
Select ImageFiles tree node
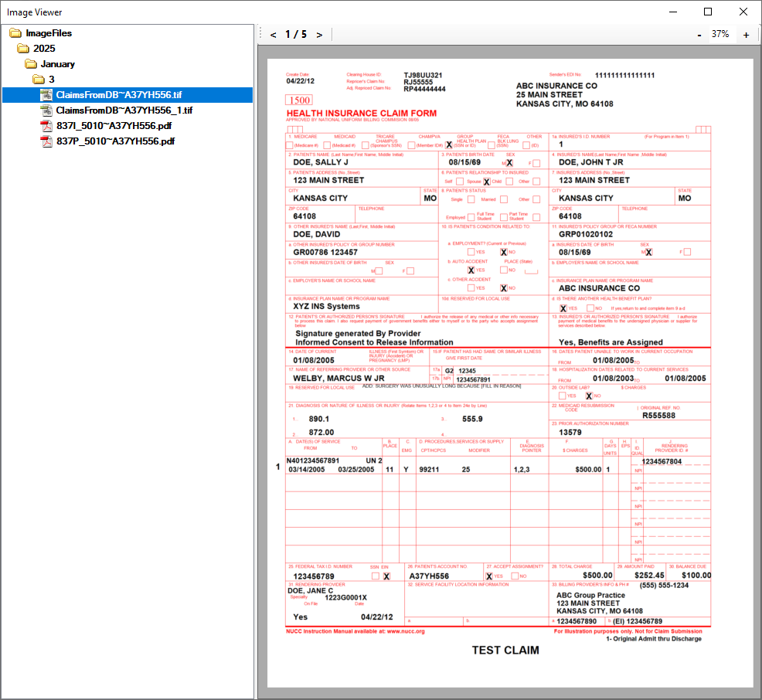pyautogui.click(x=49, y=33)
